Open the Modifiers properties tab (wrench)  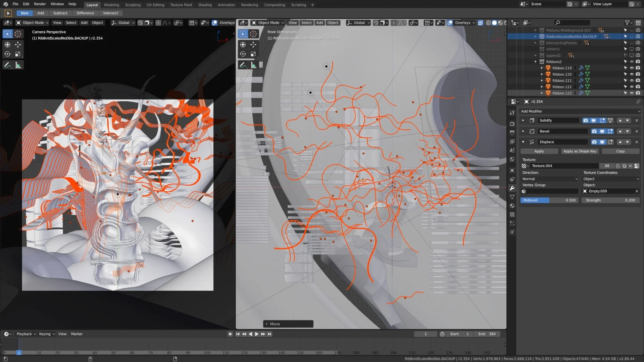(x=512, y=188)
